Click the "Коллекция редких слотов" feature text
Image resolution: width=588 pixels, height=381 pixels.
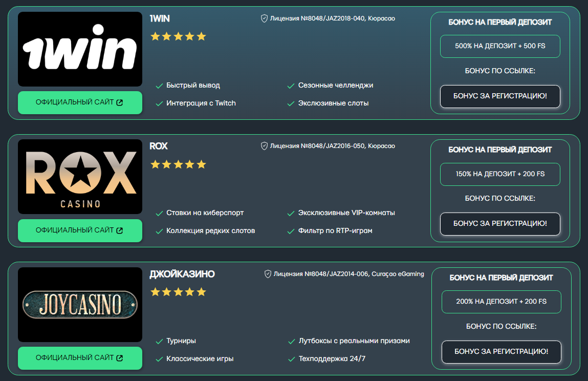(x=211, y=231)
